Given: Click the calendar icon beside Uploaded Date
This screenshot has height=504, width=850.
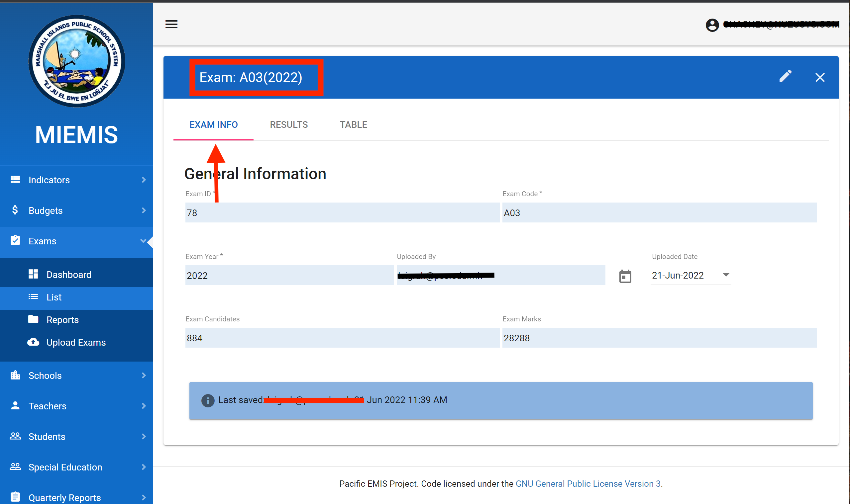Looking at the screenshot, I should pos(625,276).
